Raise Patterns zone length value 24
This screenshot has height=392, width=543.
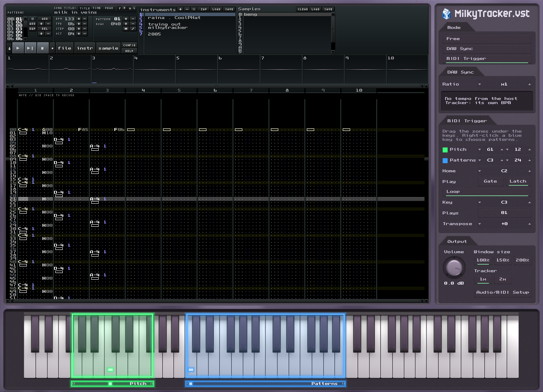pyautogui.click(x=529, y=160)
